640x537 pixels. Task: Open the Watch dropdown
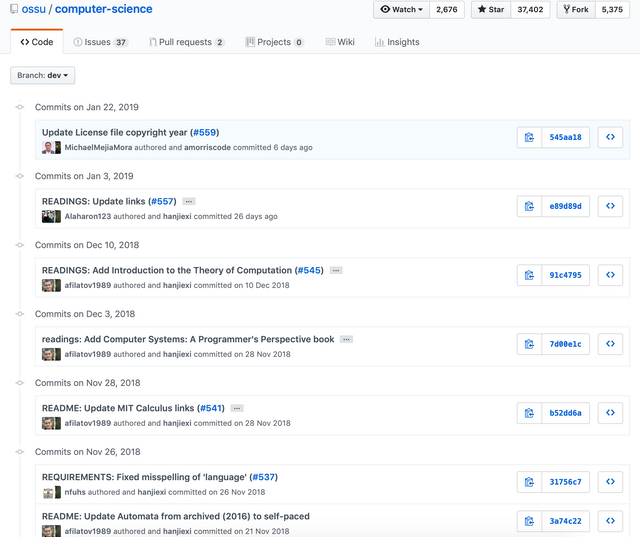coord(401,9)
